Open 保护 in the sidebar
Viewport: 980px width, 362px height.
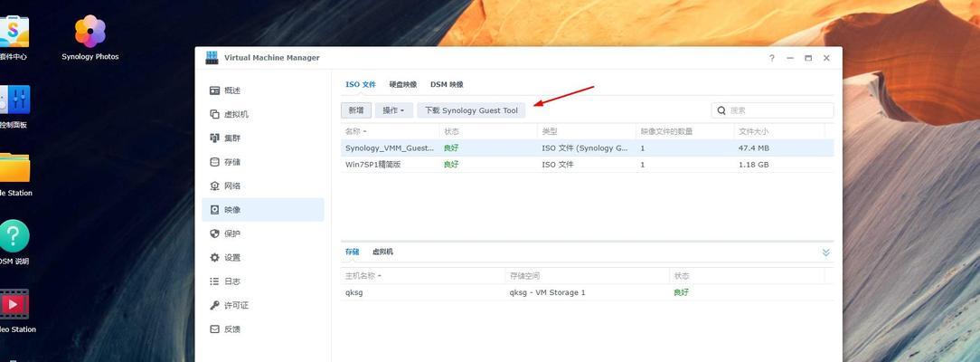(x=263, y=233)
